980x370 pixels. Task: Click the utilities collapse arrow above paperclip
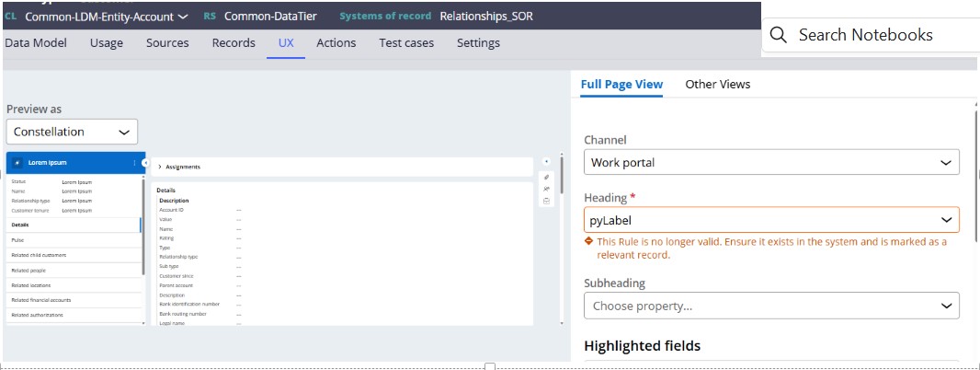coord(547,161)
